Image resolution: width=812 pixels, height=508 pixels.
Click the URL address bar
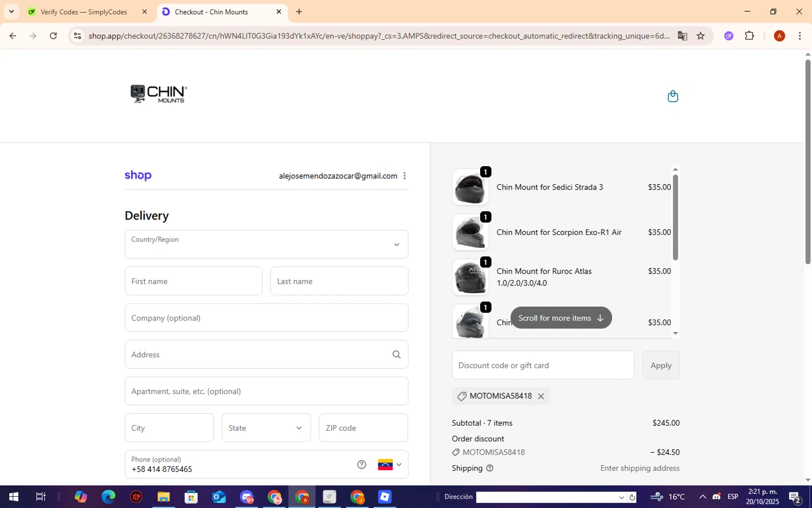point(379,36)
